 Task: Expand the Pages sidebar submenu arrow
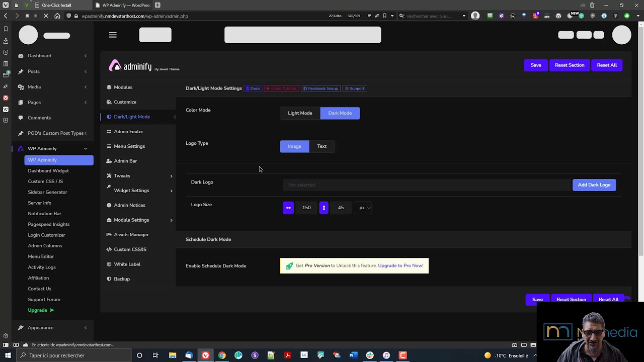click(86, 103)
